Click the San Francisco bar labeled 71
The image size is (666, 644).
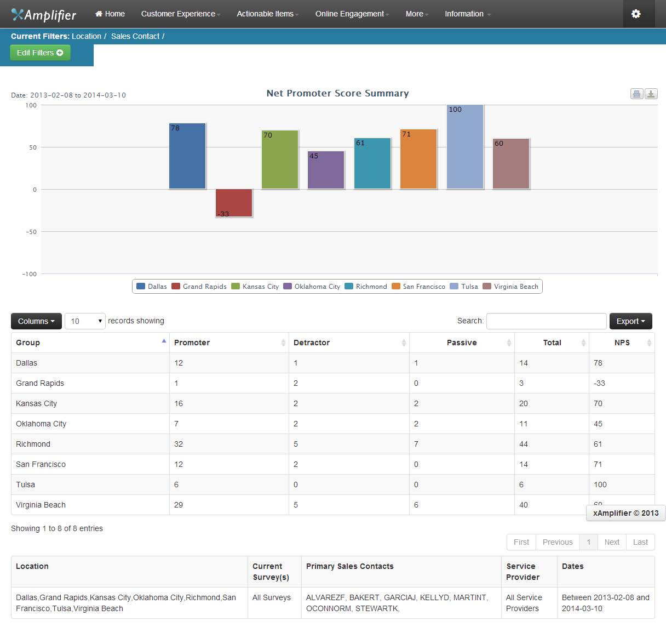(418, 159)
